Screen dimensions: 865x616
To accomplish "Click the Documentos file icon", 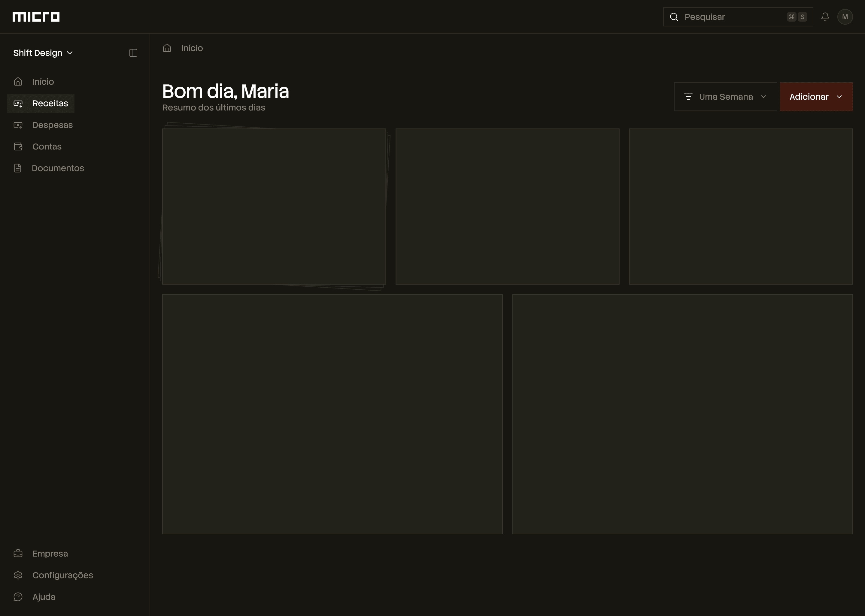I will click(18, 168).
